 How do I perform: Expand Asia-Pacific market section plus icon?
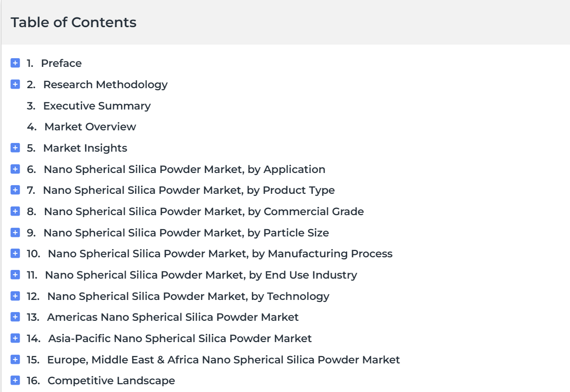16,338
